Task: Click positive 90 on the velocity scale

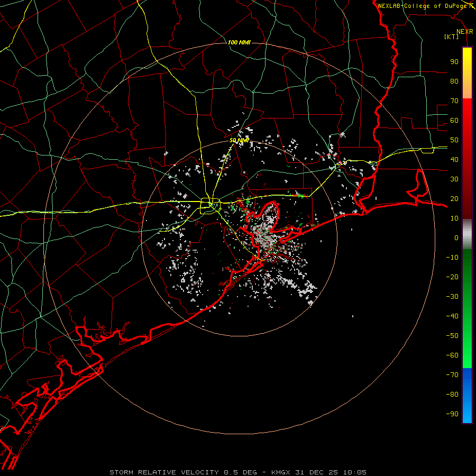Action: pos(454,62)
